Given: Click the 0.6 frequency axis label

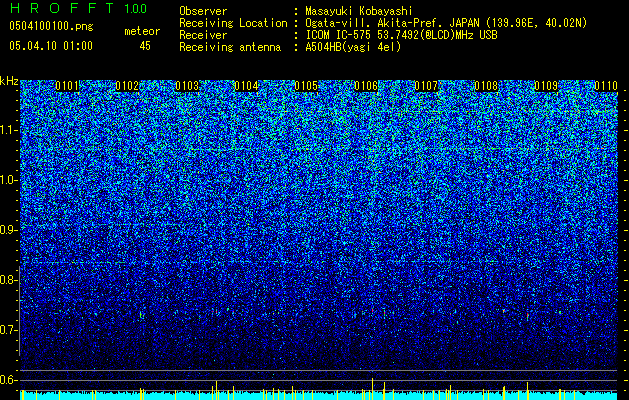Looking at the screenshot, I should pyautogui.click(x=9, y=380).
